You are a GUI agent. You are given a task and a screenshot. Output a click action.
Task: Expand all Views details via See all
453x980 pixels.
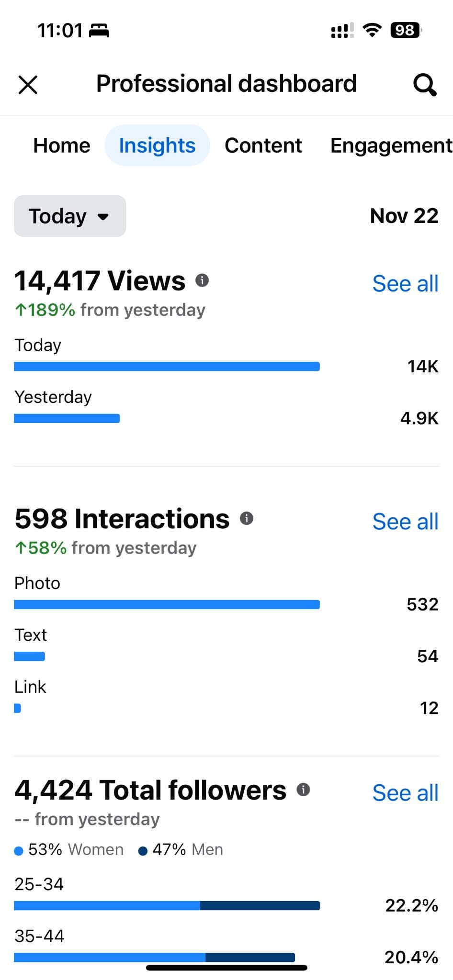[405, 283]
